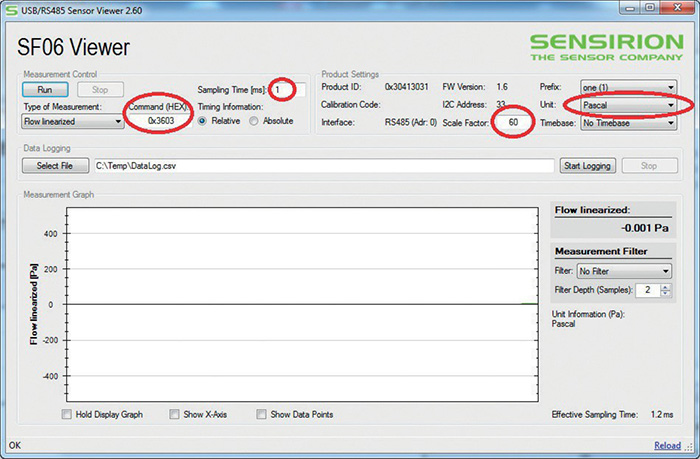This screenshot has height=459, width=700.
Task: Enable Hold Display Graph checkbox
Action: 67,414
